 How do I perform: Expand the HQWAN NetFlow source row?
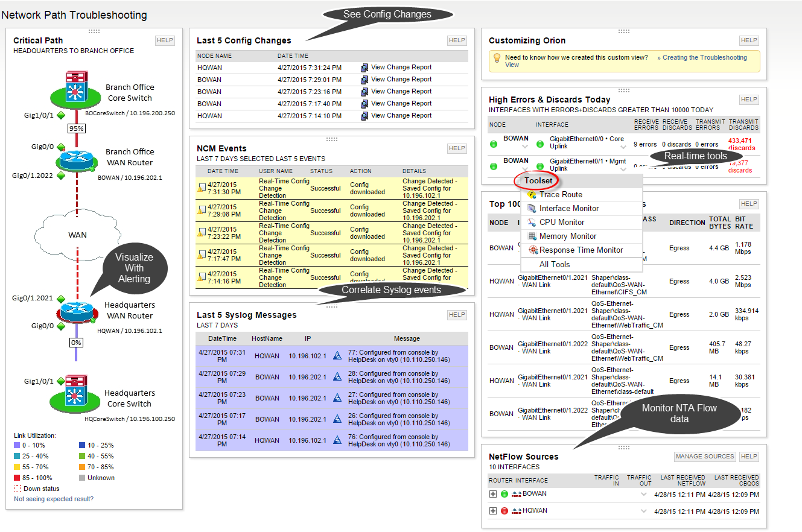[493, 511]
